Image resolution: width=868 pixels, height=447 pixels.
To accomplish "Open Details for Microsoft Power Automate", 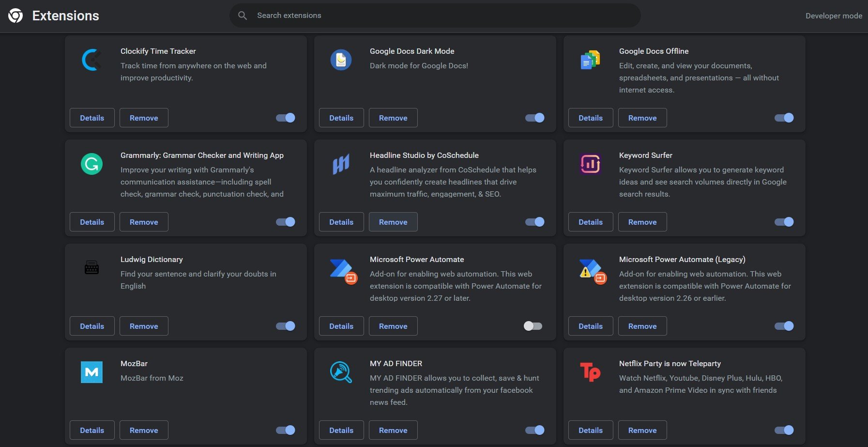I will [x=341, y=326].
